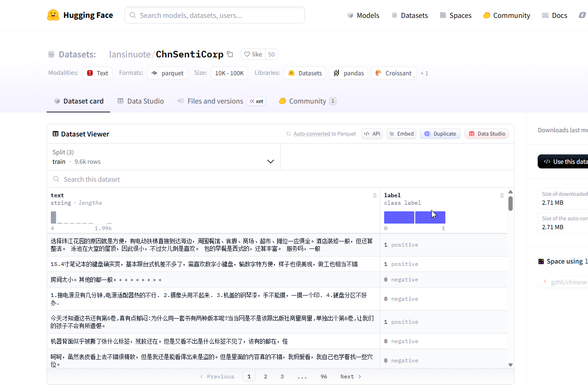This screenshot has width=588, height=385.
Task: Select the row 房间太小。其他的都一般
Action: 277,280
